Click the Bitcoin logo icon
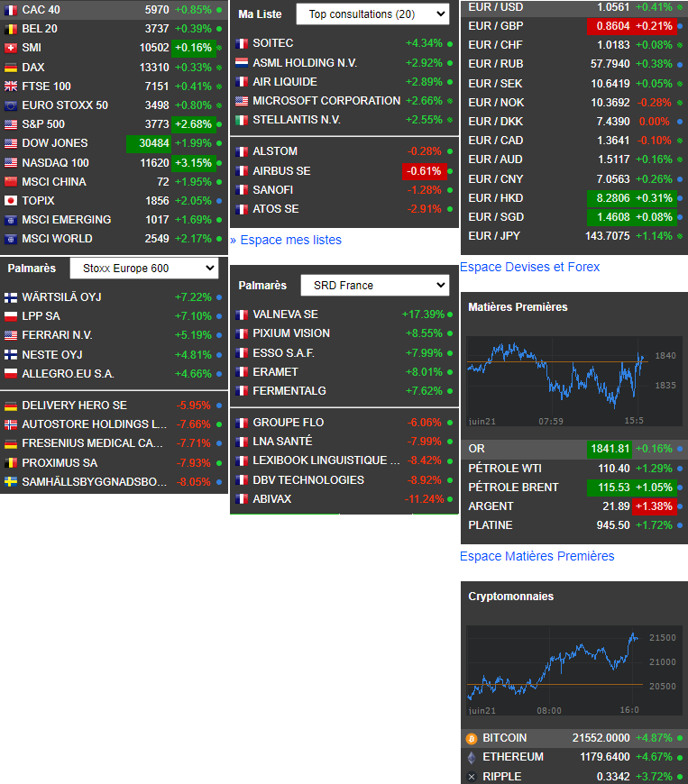This screenshot has height=784, width=688. [472, 739]
